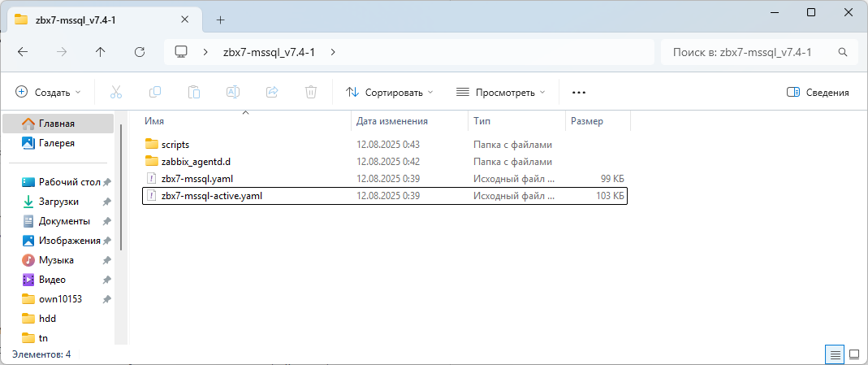Select the scripts folder name
The width and height of the screenshot is (868, 365).
pos(175,145)
